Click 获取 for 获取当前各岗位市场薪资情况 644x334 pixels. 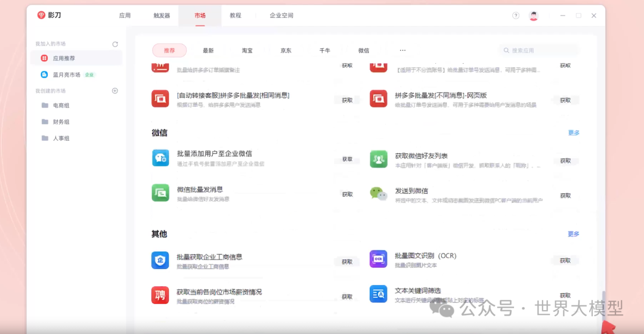347,296
